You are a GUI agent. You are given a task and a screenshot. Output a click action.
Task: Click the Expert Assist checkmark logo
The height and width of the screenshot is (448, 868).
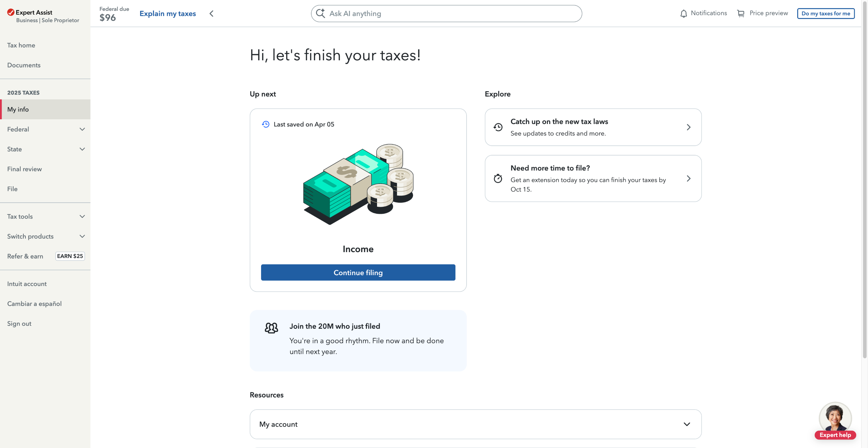(11, 13)
